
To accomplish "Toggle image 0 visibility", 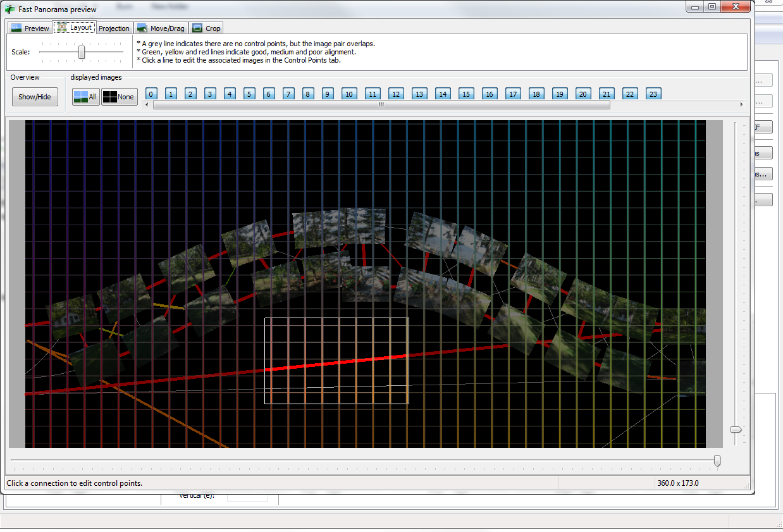I will (151, 94).
